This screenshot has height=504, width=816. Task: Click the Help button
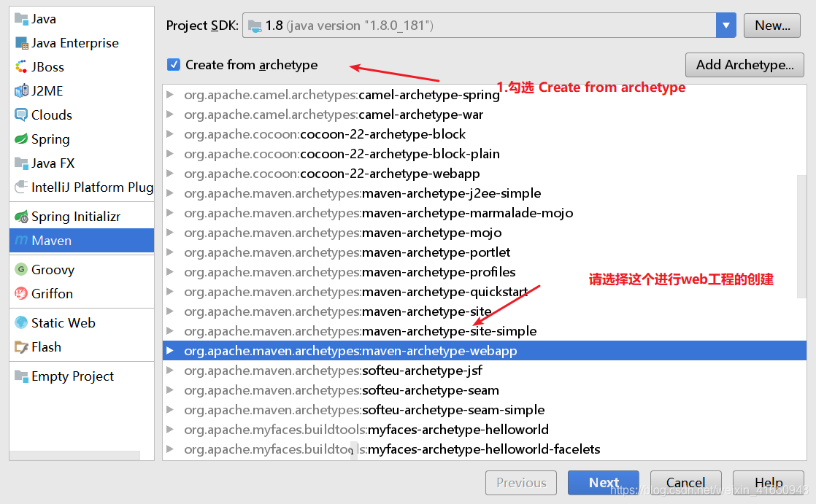tap(768, 483)
